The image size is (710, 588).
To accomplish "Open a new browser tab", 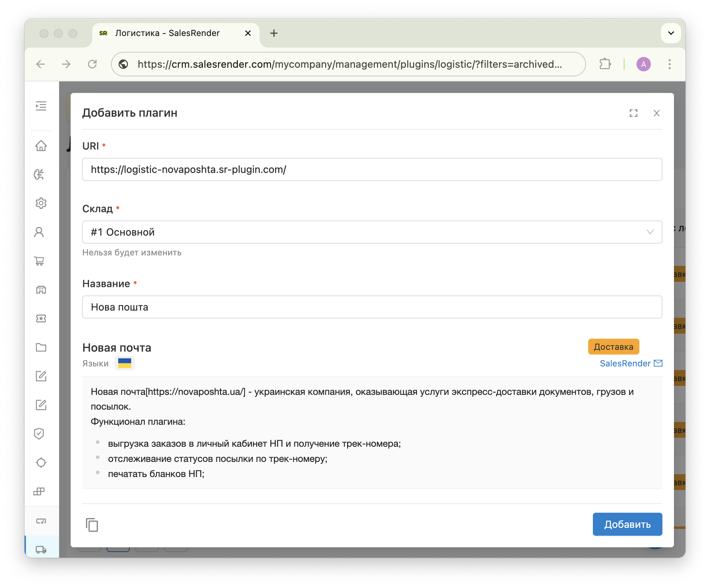I will [x=274, y=33].
